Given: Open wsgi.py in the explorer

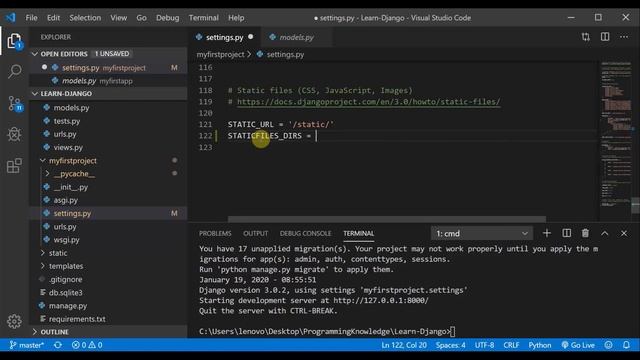Looking at the screenshot, I should [66, 240].
